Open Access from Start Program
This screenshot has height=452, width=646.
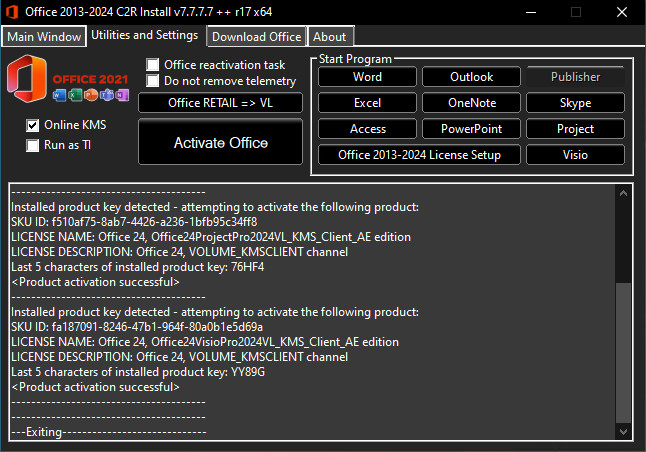367,129
